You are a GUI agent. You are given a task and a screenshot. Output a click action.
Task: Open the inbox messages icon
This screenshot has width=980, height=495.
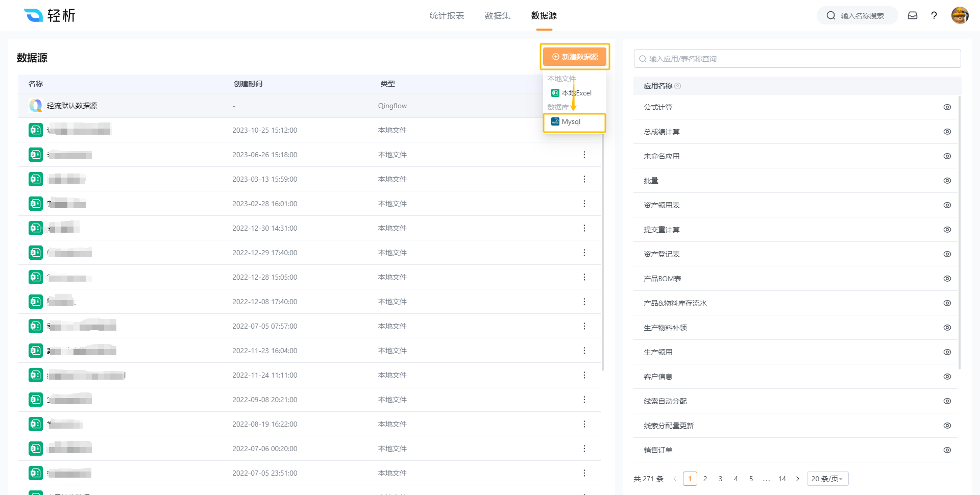click(x=913, y=15)
